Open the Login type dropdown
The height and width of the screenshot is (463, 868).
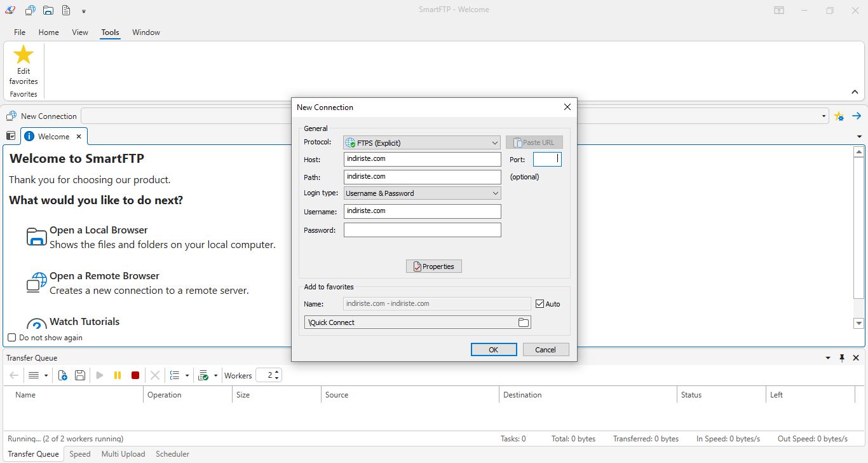[422, 193]
